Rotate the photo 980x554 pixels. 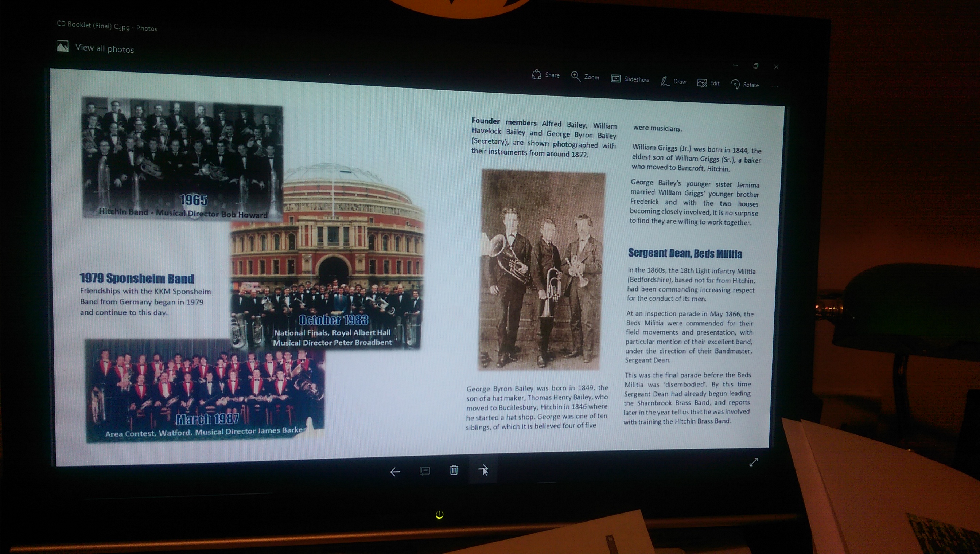735,84
